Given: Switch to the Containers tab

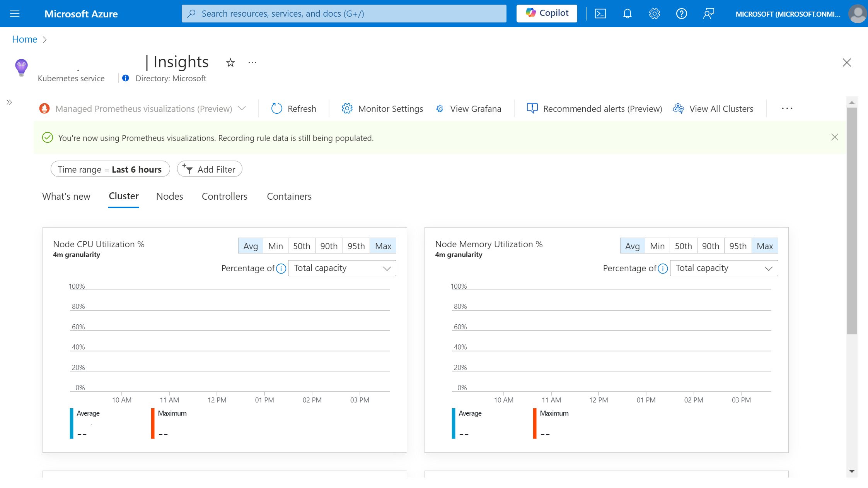Looking at the screenshot, I should coord(289,196).
